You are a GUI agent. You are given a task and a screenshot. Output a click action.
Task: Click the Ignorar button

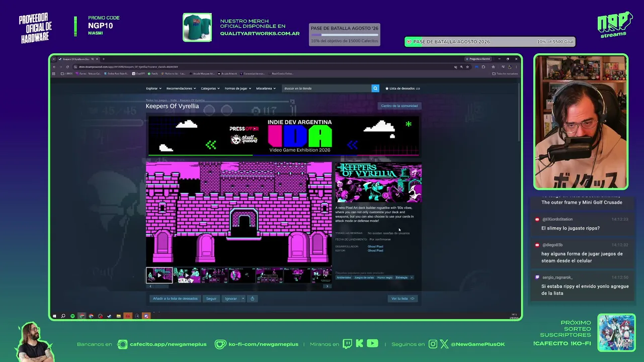(x=231, y=299)
